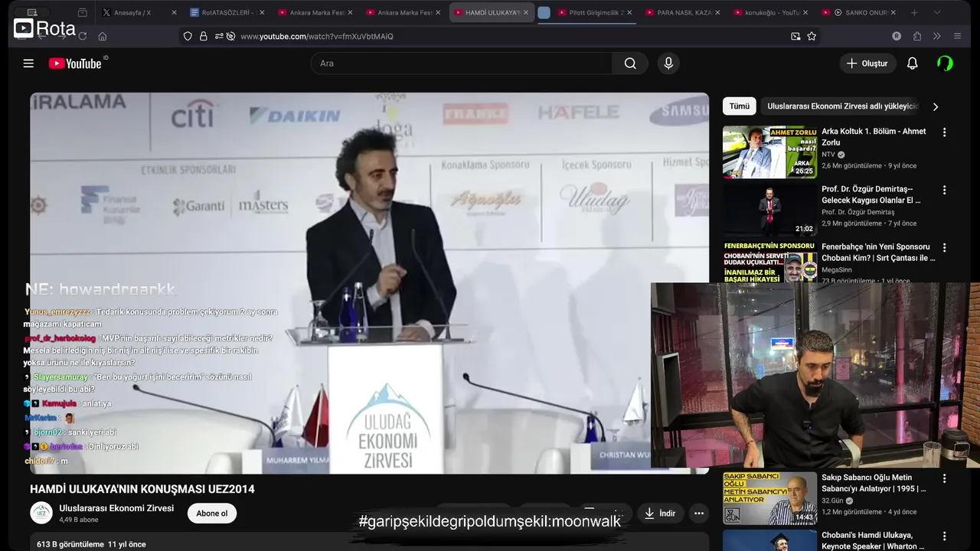This screenshot has height=551, width=980.
Task: Open options for Chobani Keynote video
Action: tap(944, 536)
